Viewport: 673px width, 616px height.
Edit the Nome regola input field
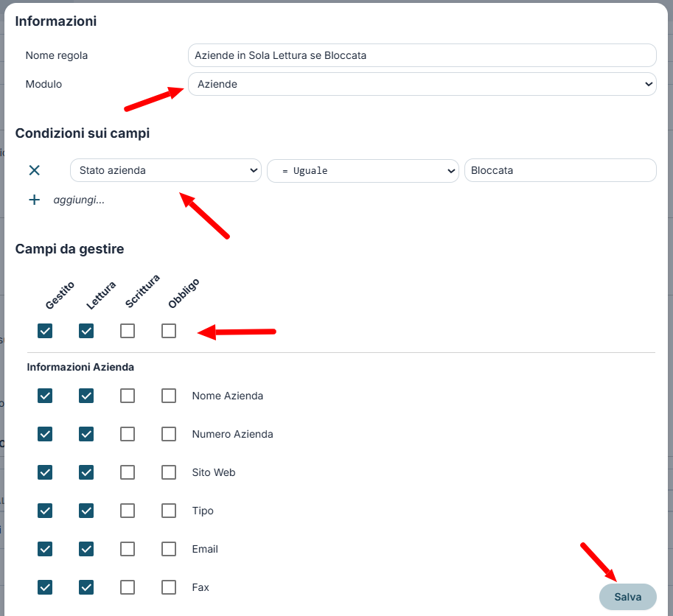pos(422,55)
